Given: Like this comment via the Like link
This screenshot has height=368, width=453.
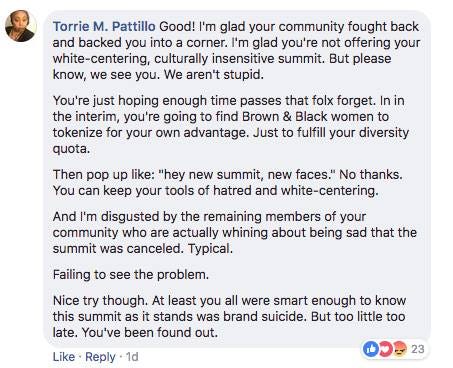Looking at the screenshot, I should coord(64,357).
